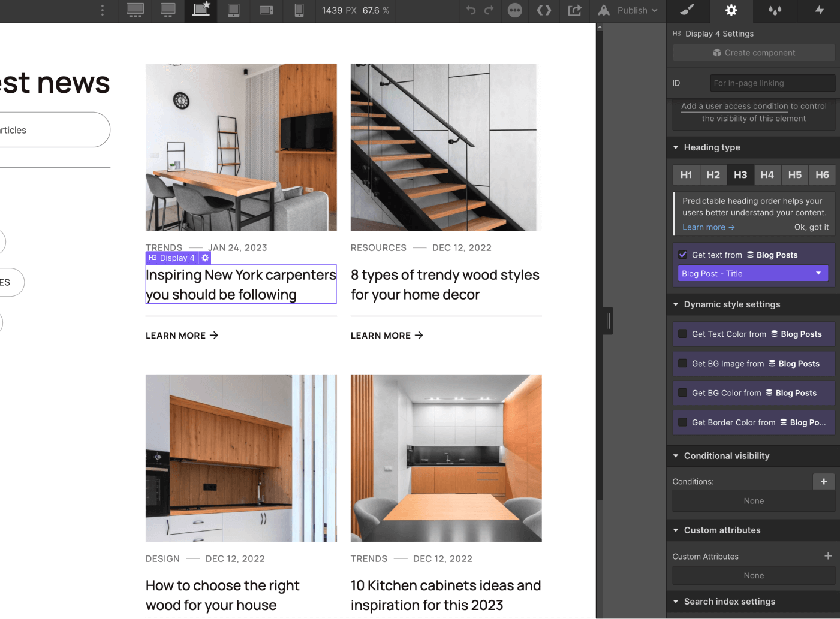This screenshot has height=619, width=840.
Task: Collapse the Heading type section
Action: click(x=676, y=147)
